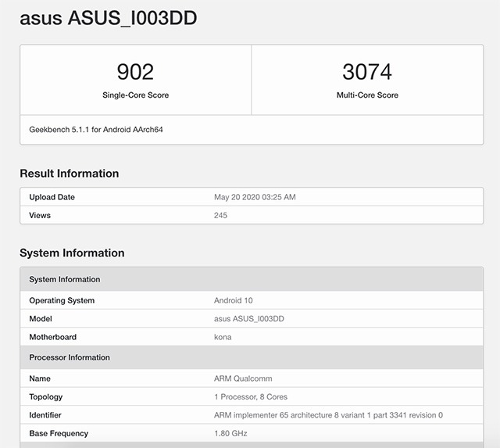Select the Single-Core Score label
This screenshot has width=500, height=448.
(x=135, y=95)
